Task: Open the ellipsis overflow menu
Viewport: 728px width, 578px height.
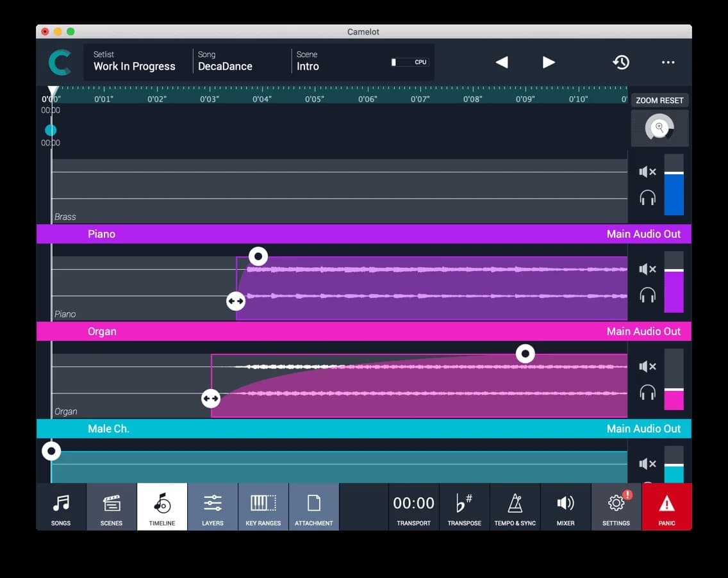Action: [668, 62]
